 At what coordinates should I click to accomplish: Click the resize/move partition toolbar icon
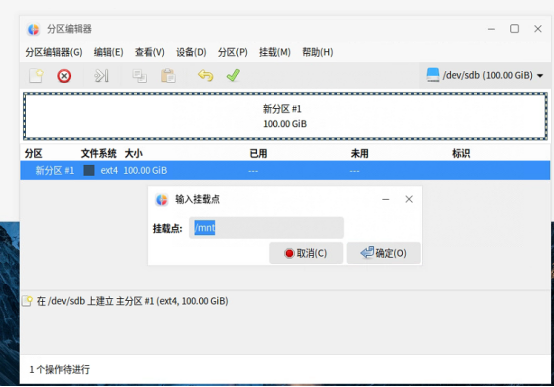coord(101,76)
